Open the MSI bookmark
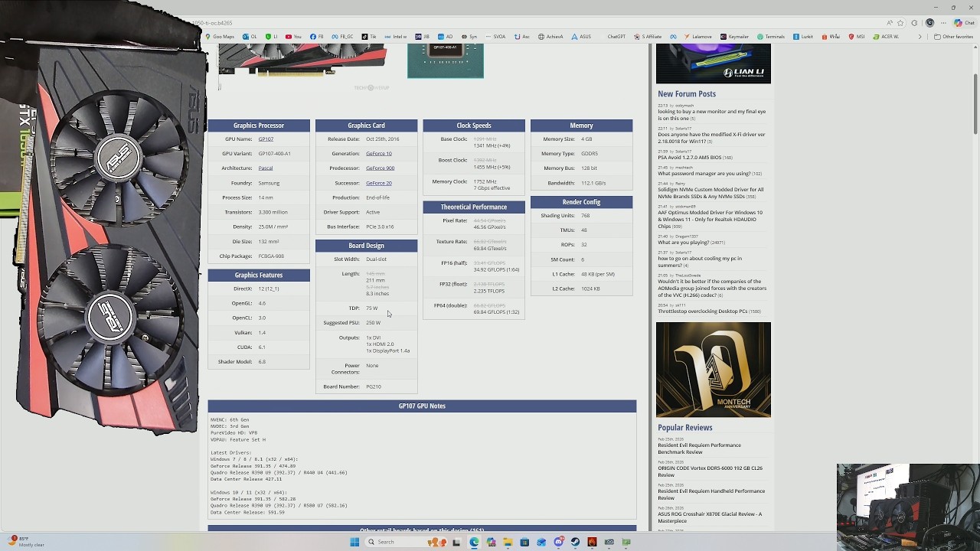Image resolution: width=980 pixels, height=551 pixels. click(857, 37)
